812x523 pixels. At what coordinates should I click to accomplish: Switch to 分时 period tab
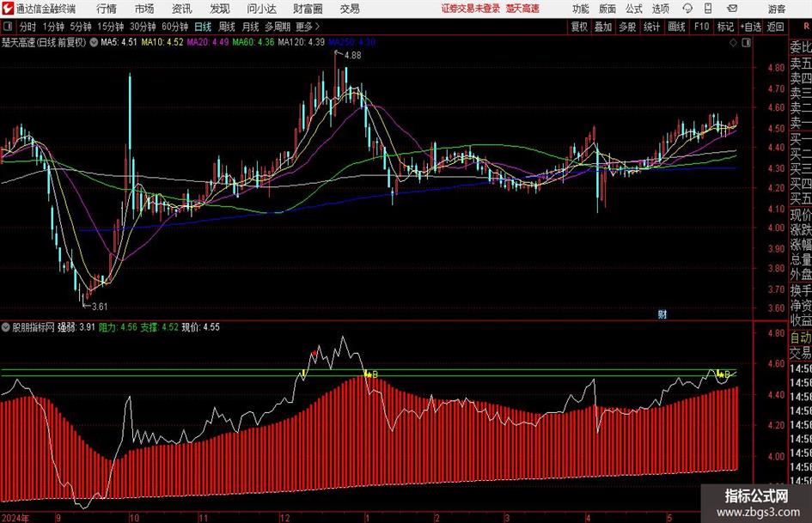(x=27, y=27)
